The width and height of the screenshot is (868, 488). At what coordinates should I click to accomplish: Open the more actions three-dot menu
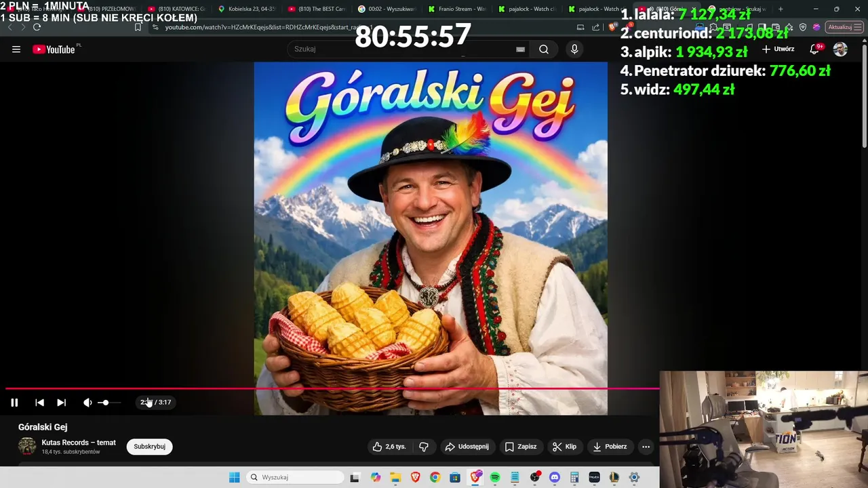pos(646,447)
